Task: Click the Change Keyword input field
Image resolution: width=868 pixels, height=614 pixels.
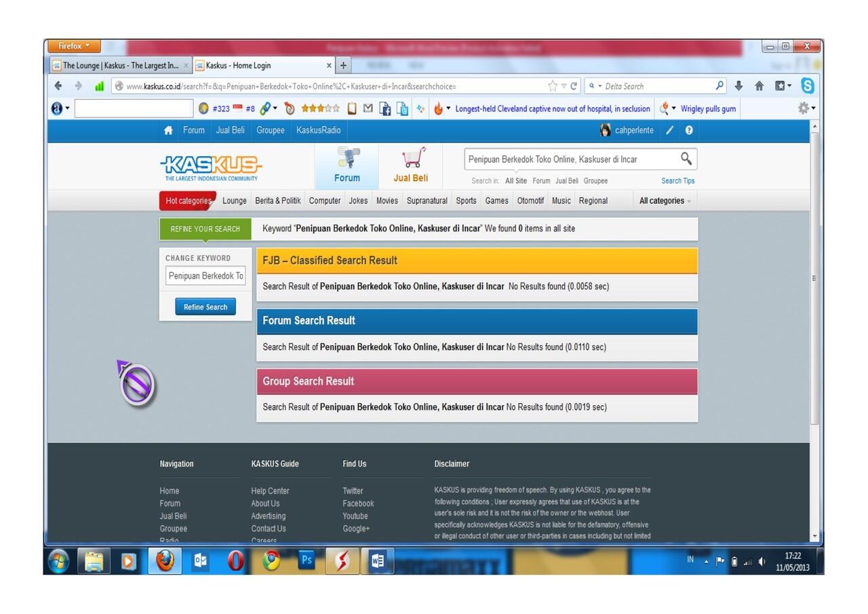Action: [x=205, y=276]
